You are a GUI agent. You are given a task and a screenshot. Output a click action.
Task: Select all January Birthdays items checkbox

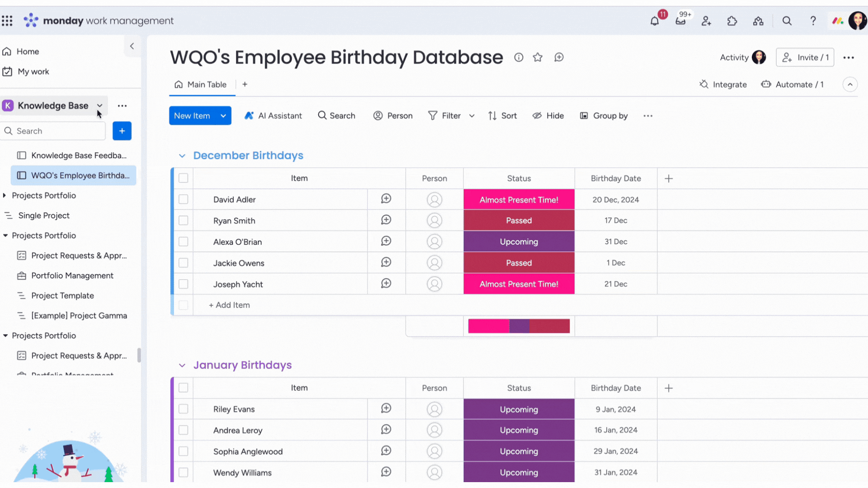click(x=183, y=388)
